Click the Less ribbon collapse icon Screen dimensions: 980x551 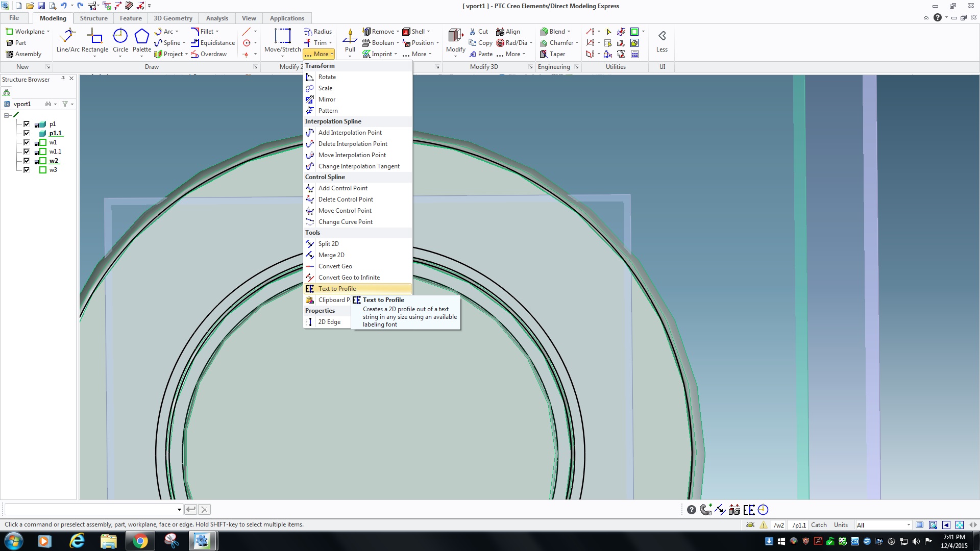(x=661, y=37)
